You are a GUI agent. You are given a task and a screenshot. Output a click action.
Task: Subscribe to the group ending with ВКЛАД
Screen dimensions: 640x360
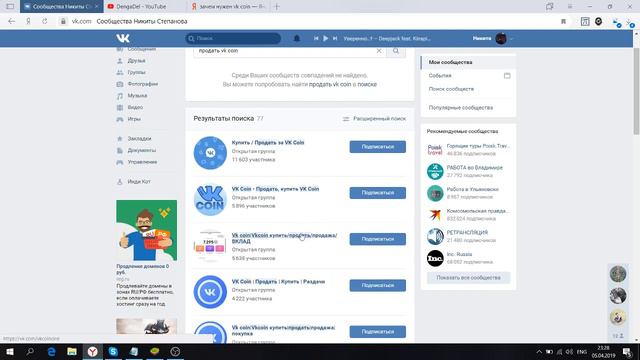(x=378, y=239)
